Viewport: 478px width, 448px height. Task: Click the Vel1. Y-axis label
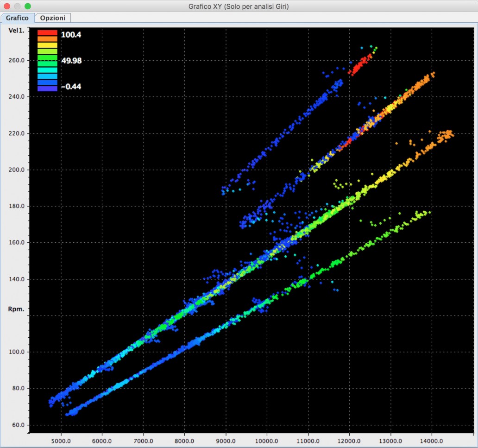click(x=17, y=31)
